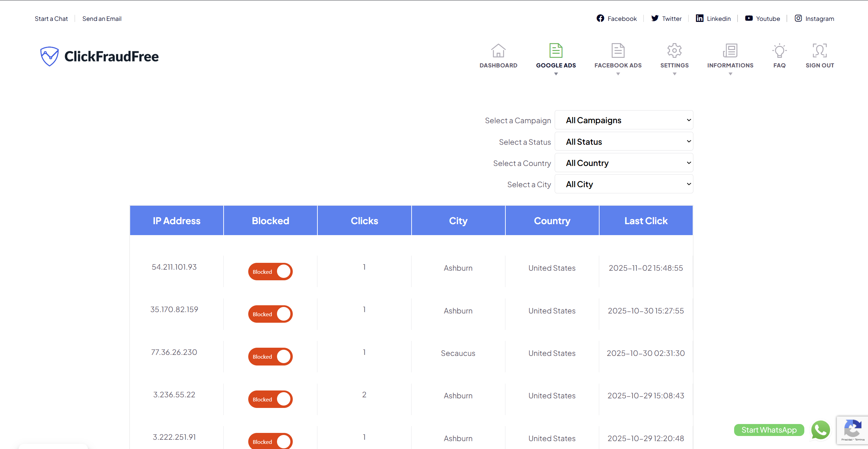Unblock IP address 54.211.101.93
868x449 pixels.
click(270, 271)
